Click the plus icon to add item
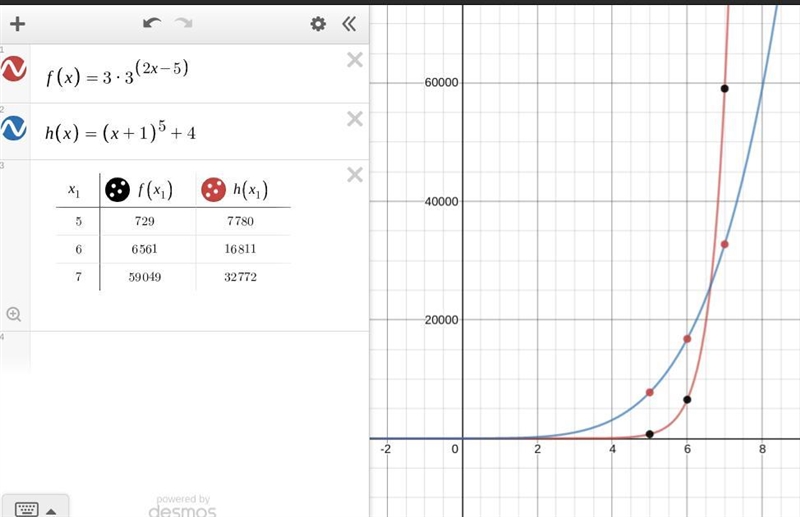This screenshot has width=800, height=517. [x=17, y=23]
